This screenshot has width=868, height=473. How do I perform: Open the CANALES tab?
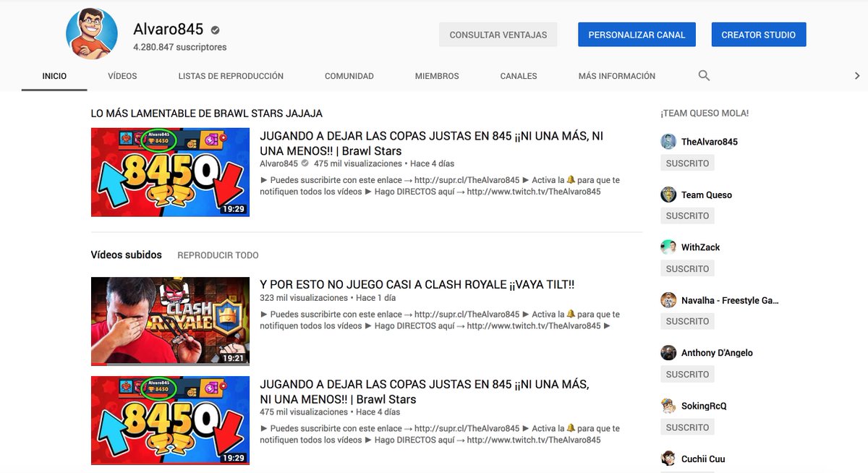pyautogui.click(x=519, y=76)
